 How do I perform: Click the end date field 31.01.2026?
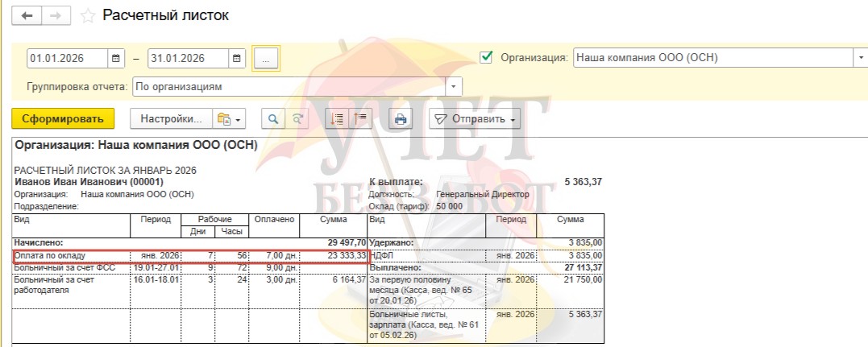[x=189, y=58]
